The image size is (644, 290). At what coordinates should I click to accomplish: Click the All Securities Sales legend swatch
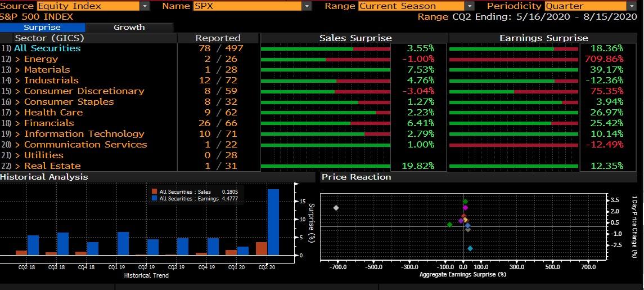pyautogui.click(x=154, y=191)
